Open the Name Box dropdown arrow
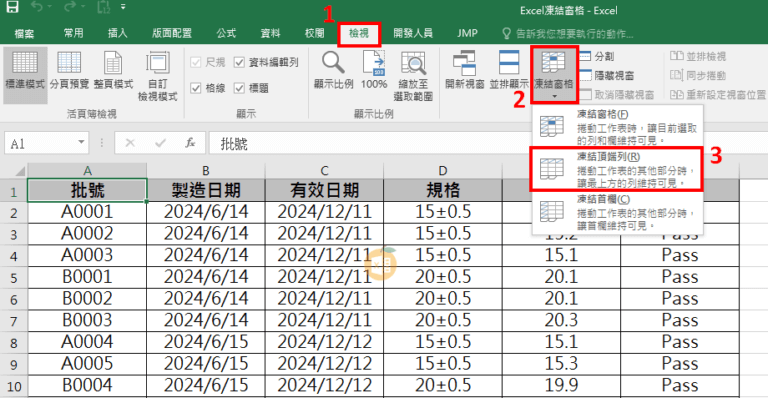Screen dimensions: 768x398 81,142
